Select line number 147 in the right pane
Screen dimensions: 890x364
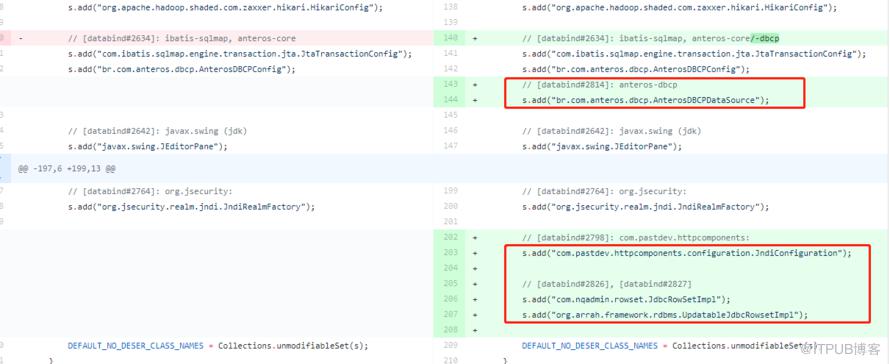pyautogui.click(x=452, y=146)
